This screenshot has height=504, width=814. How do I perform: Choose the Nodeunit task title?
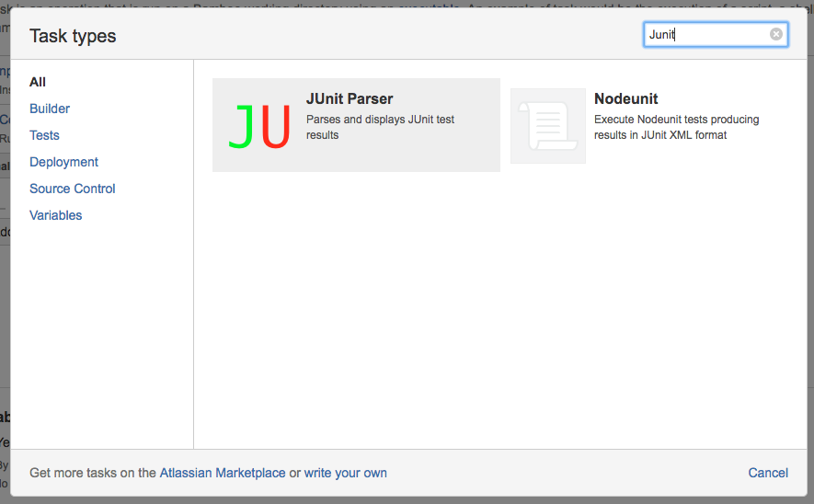click(626, 98)
